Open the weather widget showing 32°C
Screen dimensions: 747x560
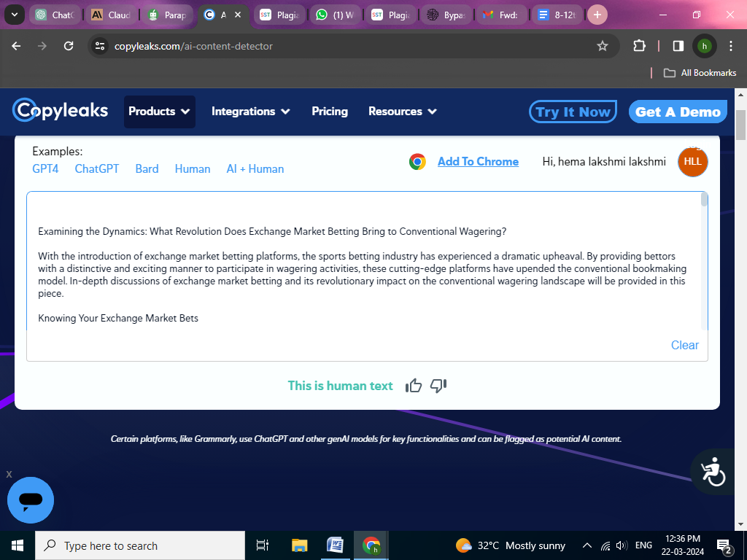510,545
